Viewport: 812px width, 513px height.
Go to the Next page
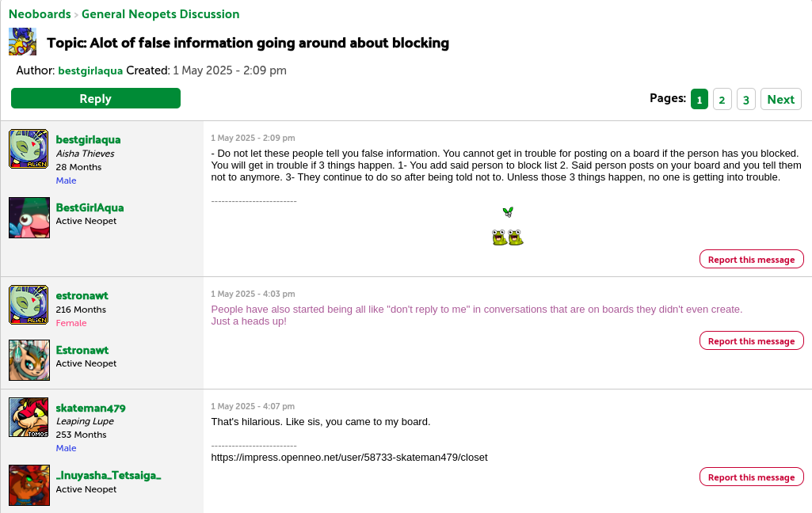click(x=780, y=100)
